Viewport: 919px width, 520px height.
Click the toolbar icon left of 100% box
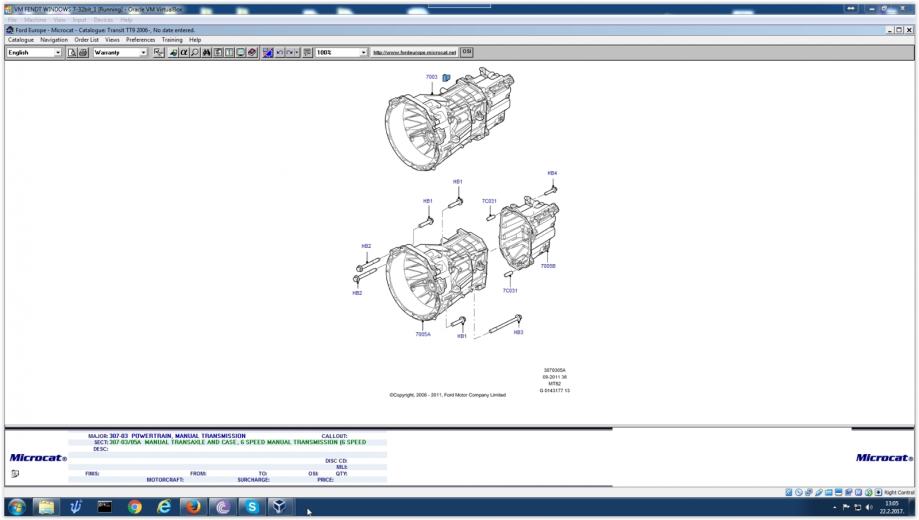tap(307, 52)
